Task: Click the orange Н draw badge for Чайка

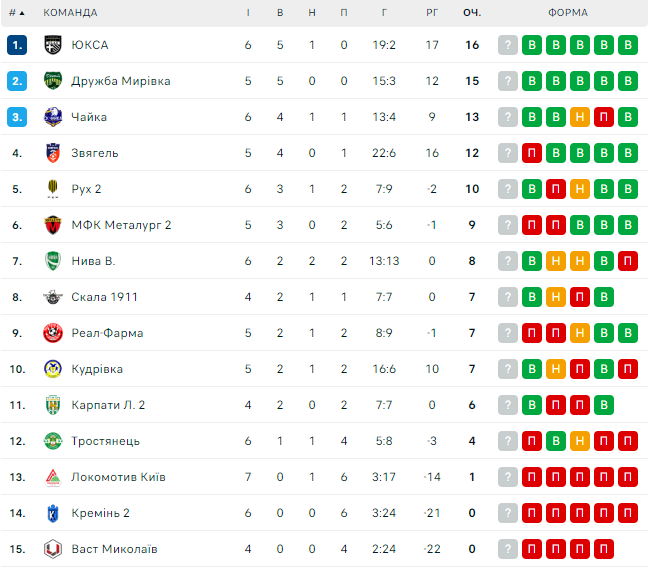Action: tap(580, 117)
